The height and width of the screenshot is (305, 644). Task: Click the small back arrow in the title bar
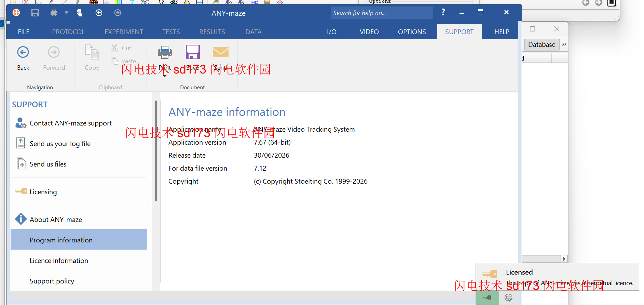pyautogui.click(x=99, y=13)
